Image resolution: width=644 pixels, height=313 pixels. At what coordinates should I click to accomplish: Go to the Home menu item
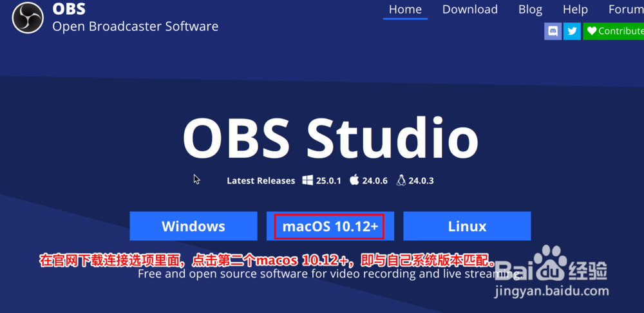[405, 10]
